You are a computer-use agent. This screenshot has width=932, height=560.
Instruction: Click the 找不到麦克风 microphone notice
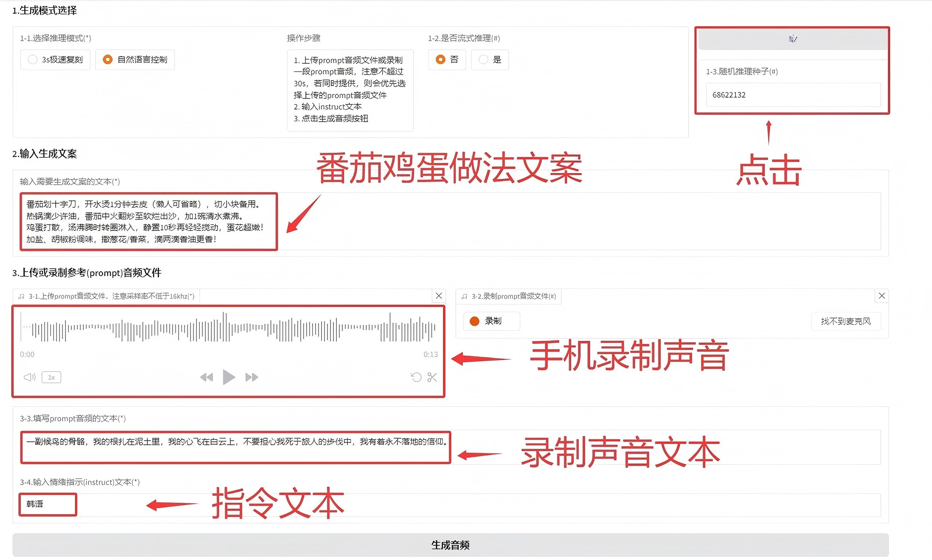(846, 321)
